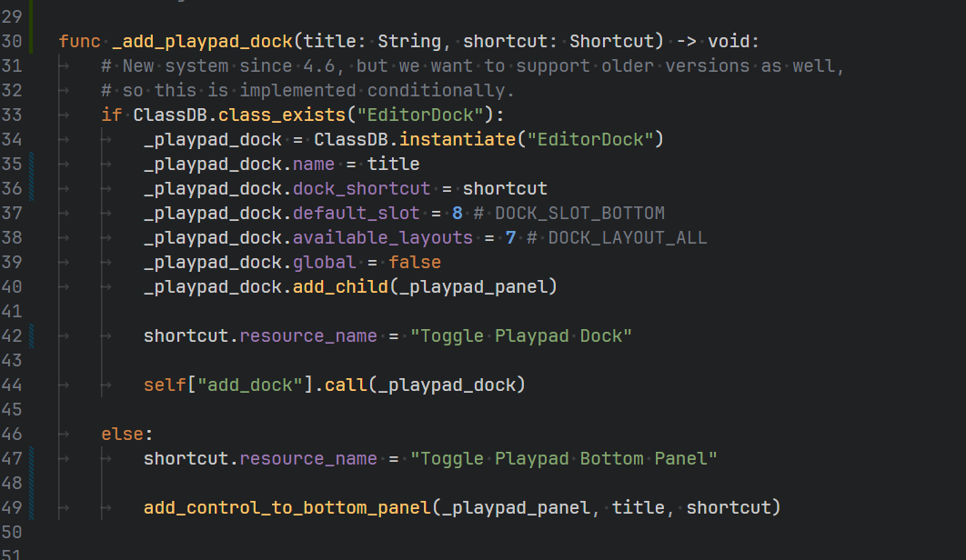966x560 pixels.
Task: Click the "Toggle Playpad Dock" string
Action: coord(520,335)
